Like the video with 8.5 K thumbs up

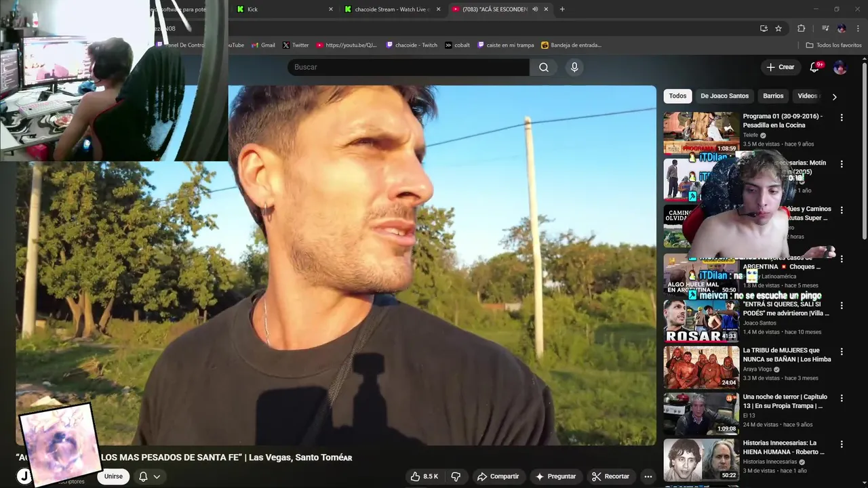(424, 476)
